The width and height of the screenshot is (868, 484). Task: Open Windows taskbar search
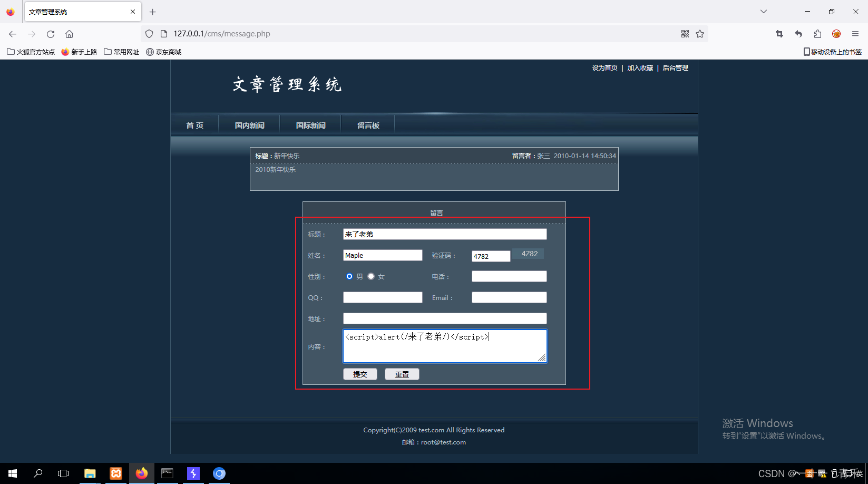coord(38,473)
